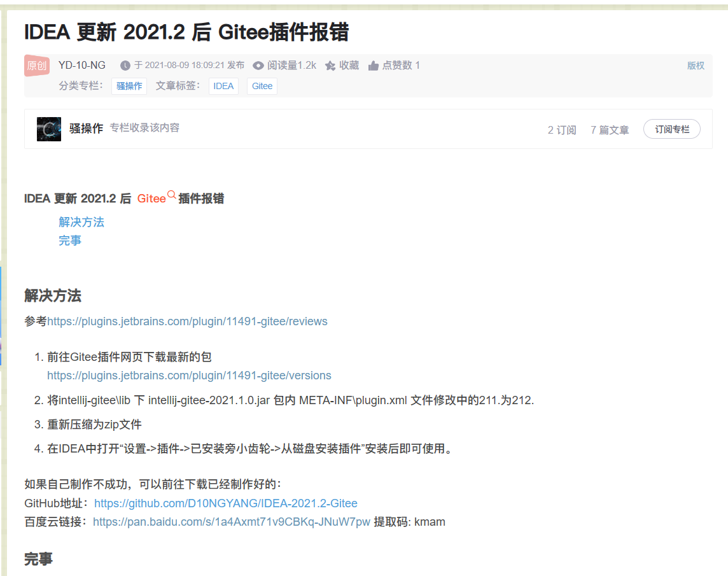Select the IDEA article tag
728x576 pixels.
223,86
